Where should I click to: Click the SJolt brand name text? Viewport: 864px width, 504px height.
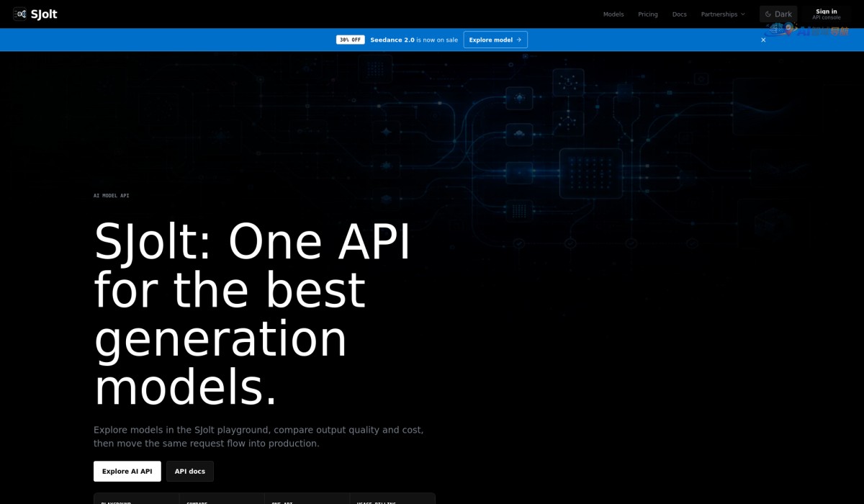[44, 14]
